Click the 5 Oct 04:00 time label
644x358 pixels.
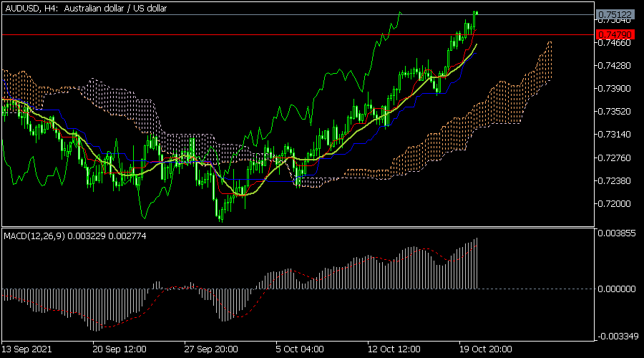coord(300,349)
